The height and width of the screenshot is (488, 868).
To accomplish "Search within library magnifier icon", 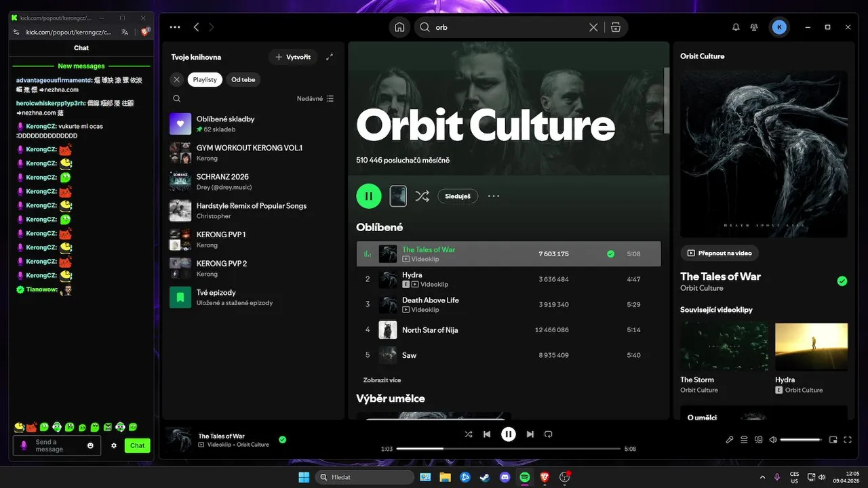I will click(176, 98).
